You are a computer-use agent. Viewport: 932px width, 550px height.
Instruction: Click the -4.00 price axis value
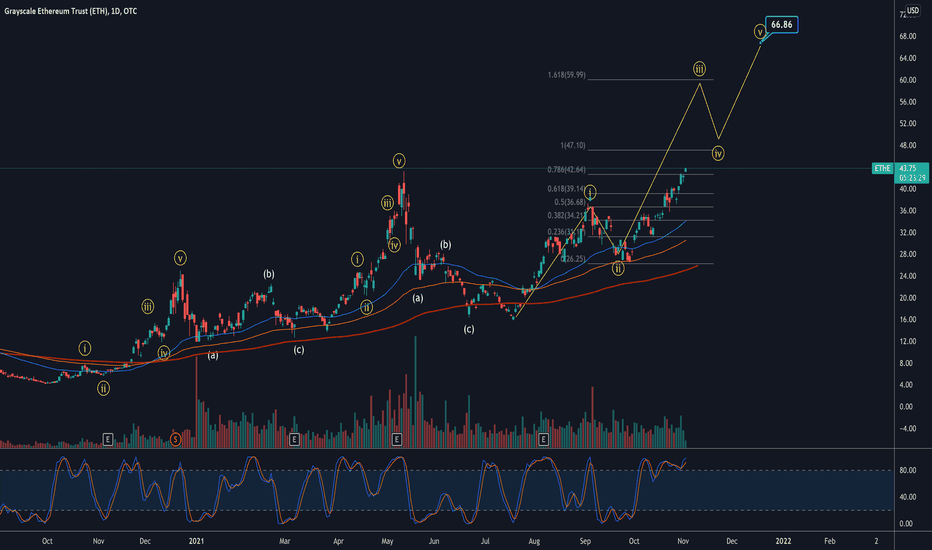click(x=907, y=428)
